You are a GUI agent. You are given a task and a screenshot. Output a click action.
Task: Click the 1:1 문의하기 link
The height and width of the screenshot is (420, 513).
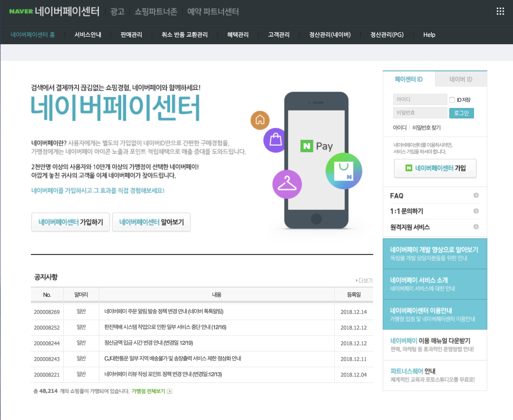tap(406, 211)
